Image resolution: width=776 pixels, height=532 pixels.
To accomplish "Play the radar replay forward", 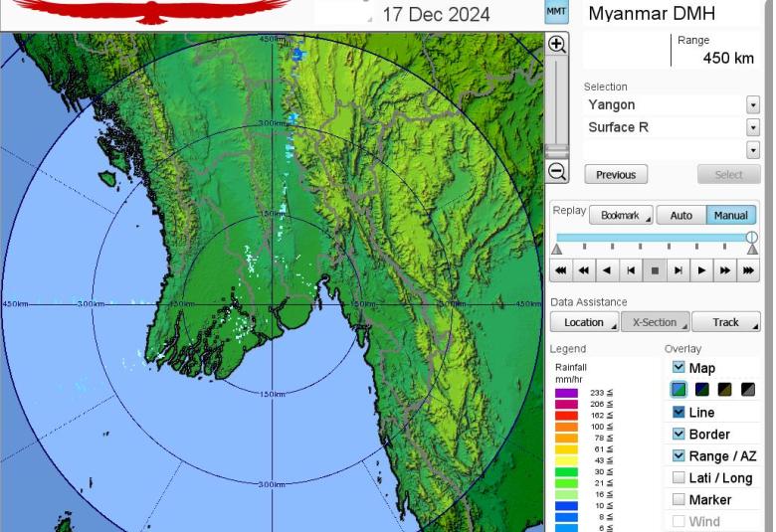I will click(x=701, y=269).
